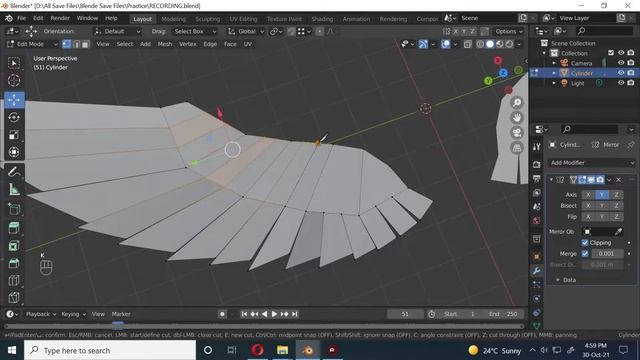Screen dimensions: 640x360
Task: Select the Annotate tool
Action: click(14, 172)
